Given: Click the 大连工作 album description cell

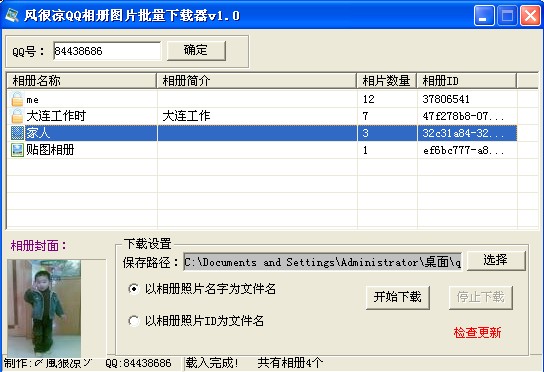Looking at the screenshot, I should [x=186, y=116].
